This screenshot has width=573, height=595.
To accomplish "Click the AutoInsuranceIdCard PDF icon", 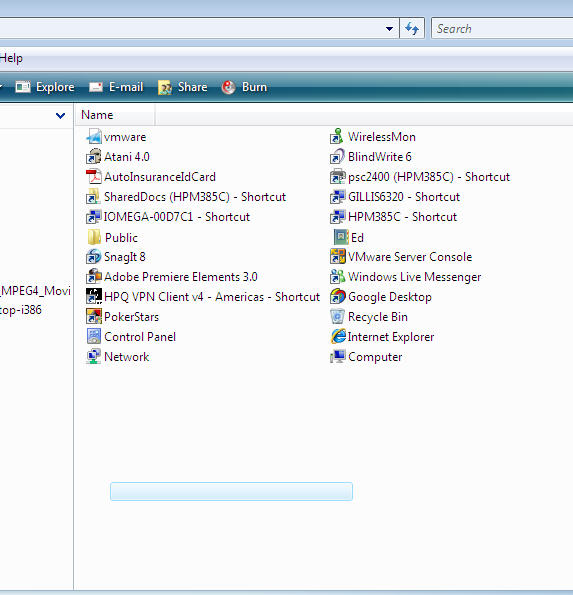I will [94, 176].
